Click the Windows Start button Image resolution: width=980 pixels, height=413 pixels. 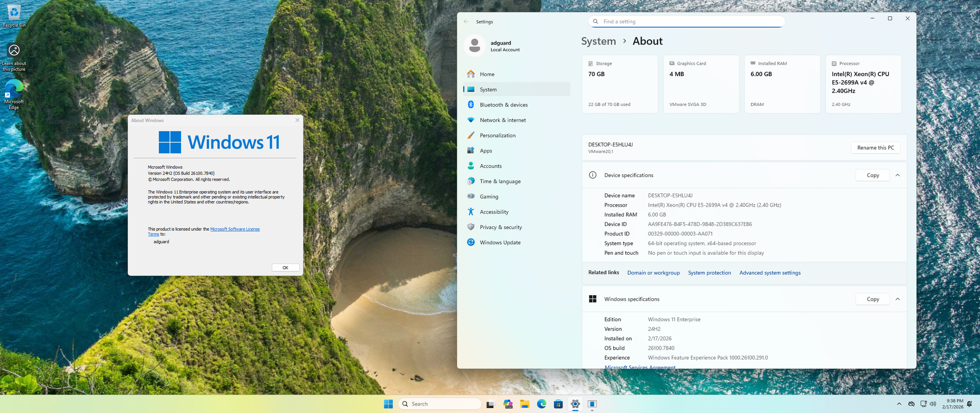coord(388,404)
